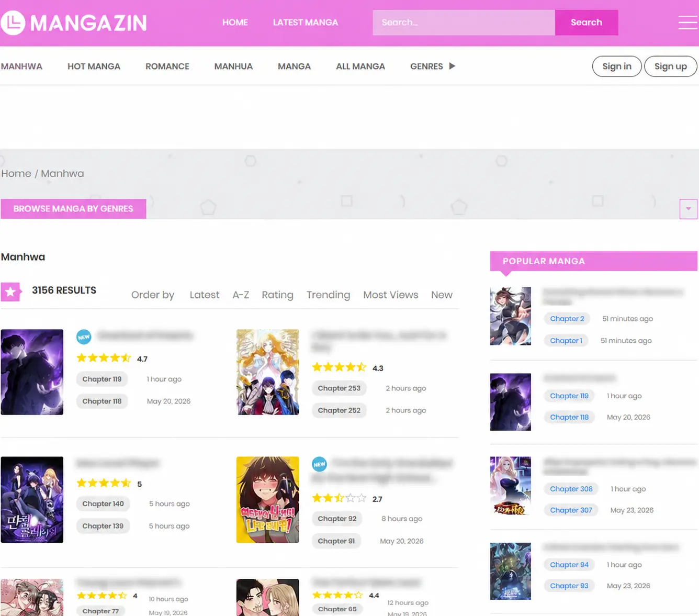Open Chapter 94 in Popular Manga
Screen dimensions: 699x616
(x=569, y=565)
